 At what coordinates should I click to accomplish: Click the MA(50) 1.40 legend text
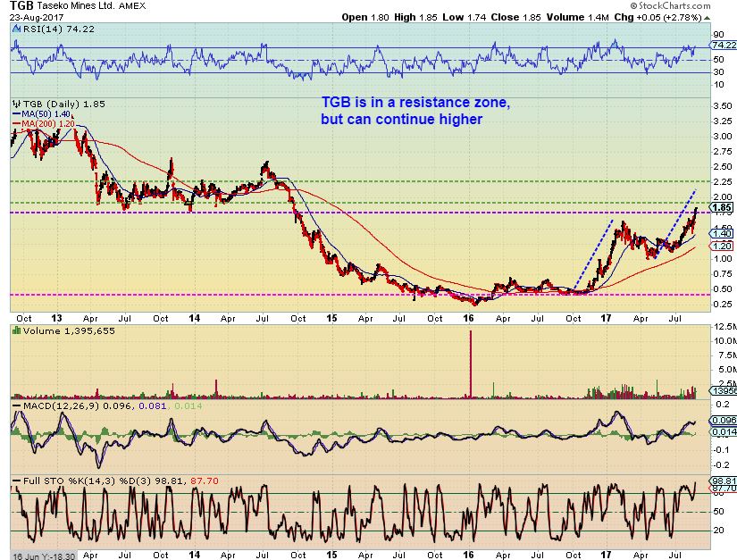click(46, 114)
